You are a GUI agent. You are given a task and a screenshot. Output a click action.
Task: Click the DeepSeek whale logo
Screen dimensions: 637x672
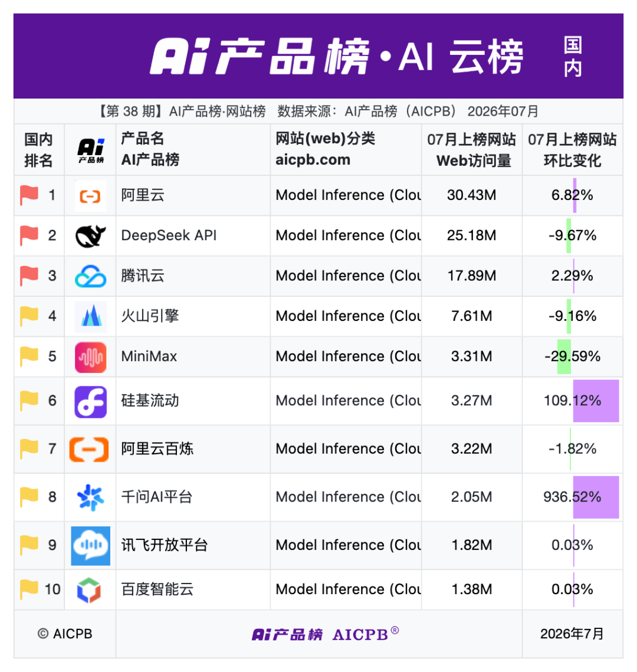(90, 236)
